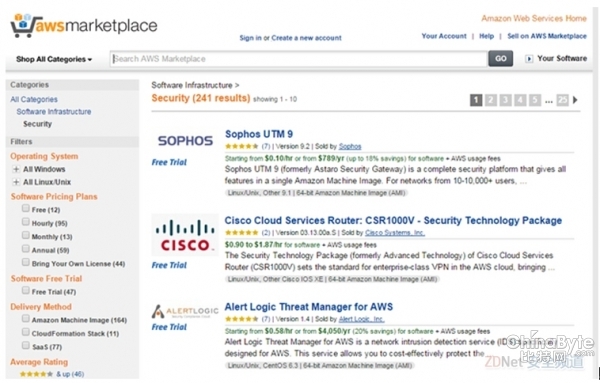The height and width of the screenshot is (383, 600).
Task: Click the AWS Marketplace shopping cart logo
Action: [83, 25]
